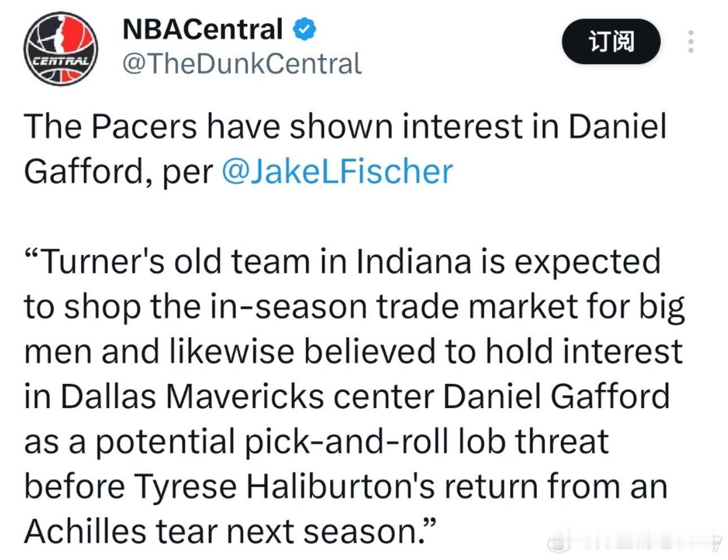This screenshot has height=560, width=728.
Task: Click the basketball logo's CENTRAL banner text
Action: click(x=59, y=61)
